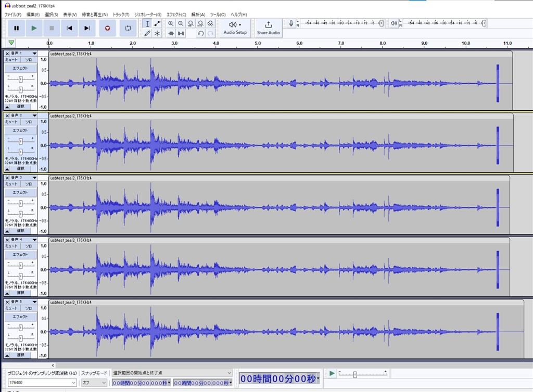This screenshot has height=392, width=533.
Task: Click the Undo arrow icon
Action: 200,33
